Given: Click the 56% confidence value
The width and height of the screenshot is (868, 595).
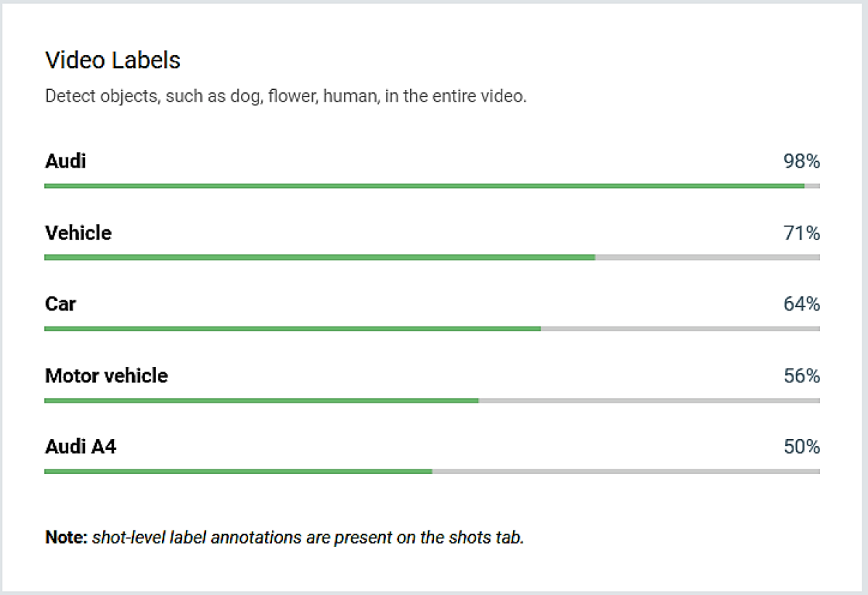Looking at the screenshot, I should coord(801,376).
